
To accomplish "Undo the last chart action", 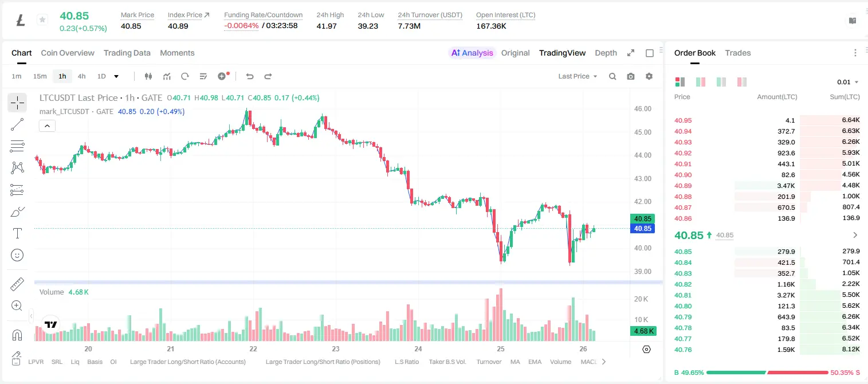I will tap(250, 76).
